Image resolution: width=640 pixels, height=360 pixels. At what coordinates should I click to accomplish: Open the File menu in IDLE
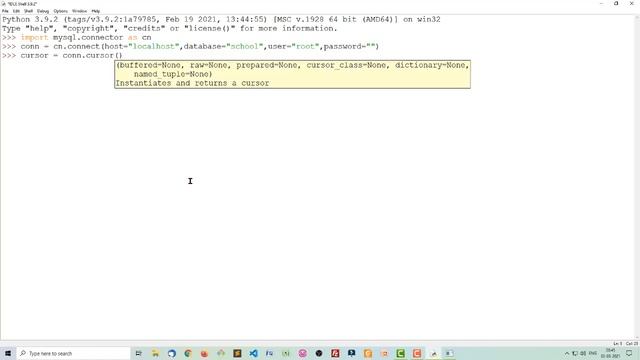tap(5, 11)
